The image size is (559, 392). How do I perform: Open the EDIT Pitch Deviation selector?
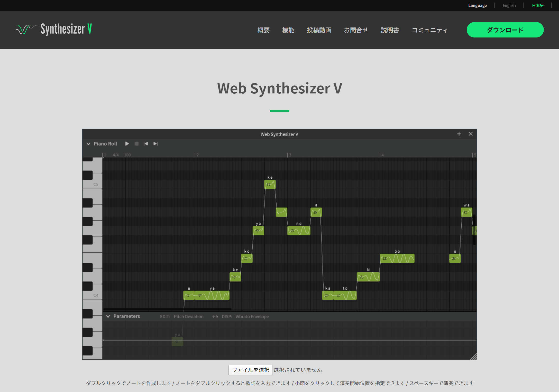(189, 317)
